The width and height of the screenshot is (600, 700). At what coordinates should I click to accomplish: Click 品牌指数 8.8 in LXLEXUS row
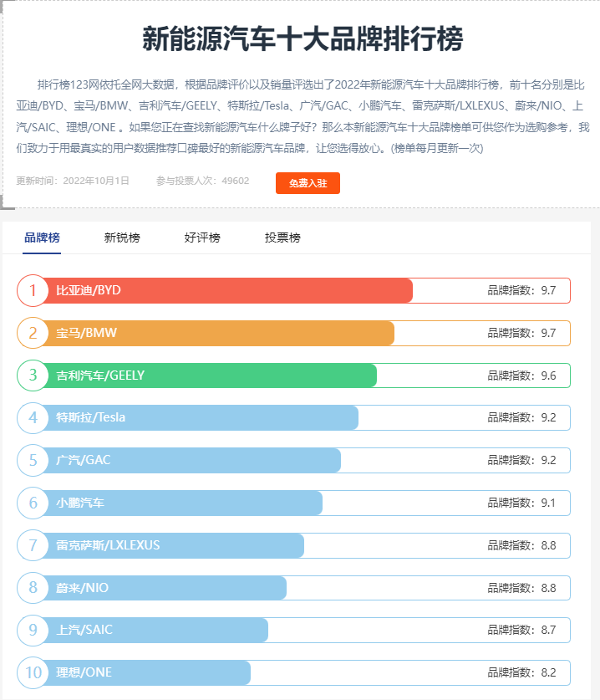[x=521, y=545]
